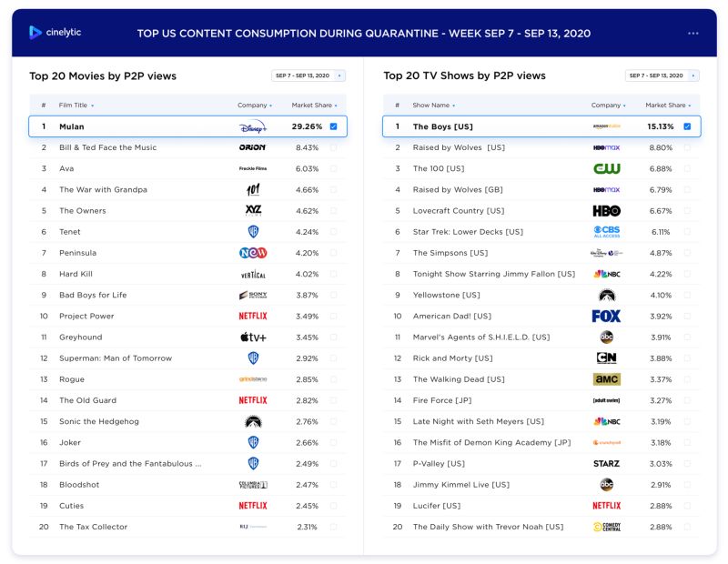Sort TV shows by Company column

pyautogui.click(x=608, y=106)
